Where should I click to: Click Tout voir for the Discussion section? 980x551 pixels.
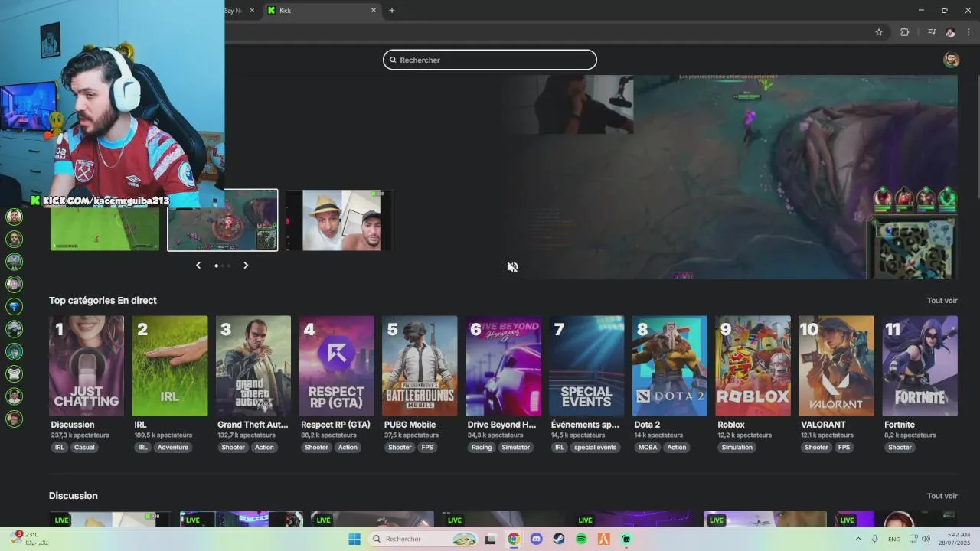coord(942,496)
